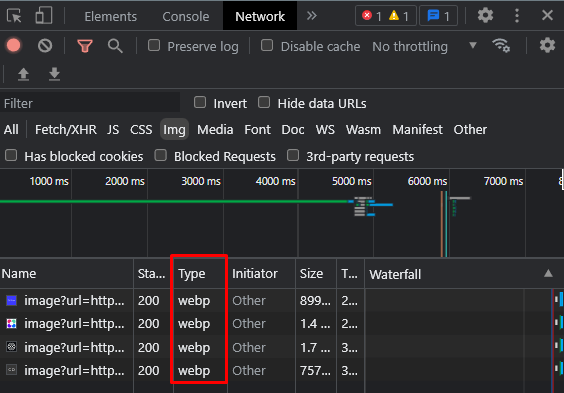
Task: Open the network search magnifier
Action: 115,46
